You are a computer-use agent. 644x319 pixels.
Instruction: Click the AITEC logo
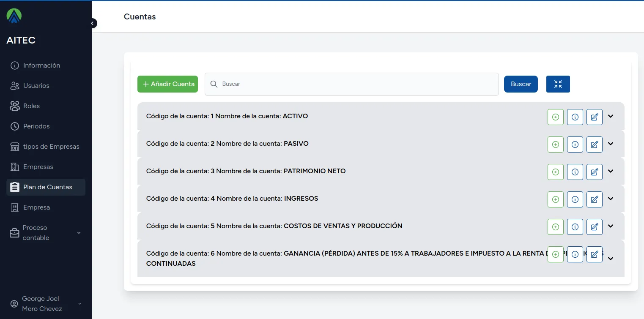click(x=14, y=16)
